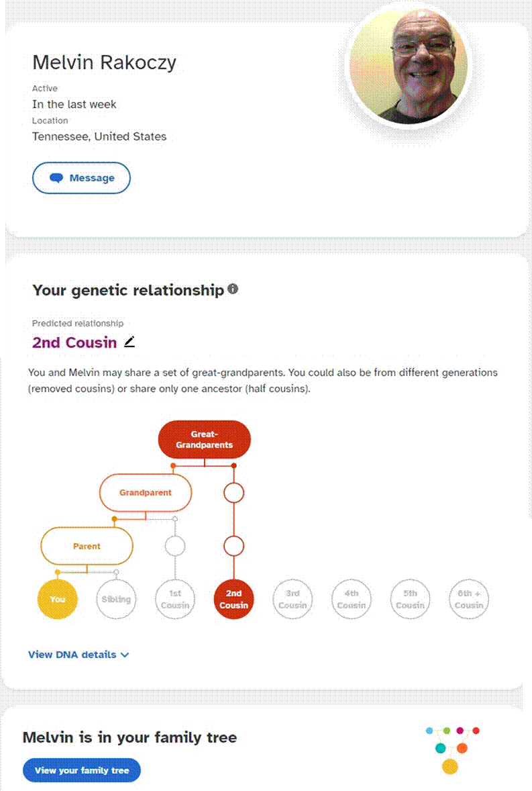532x791 pixels.
Task: Select the yellow You node in chart
Action: [58, 600]
